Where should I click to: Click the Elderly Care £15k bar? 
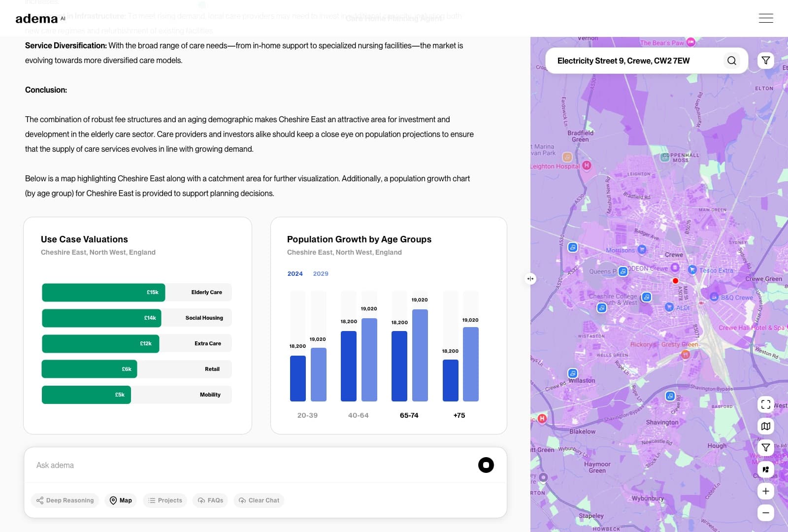(x=103, y=293)
